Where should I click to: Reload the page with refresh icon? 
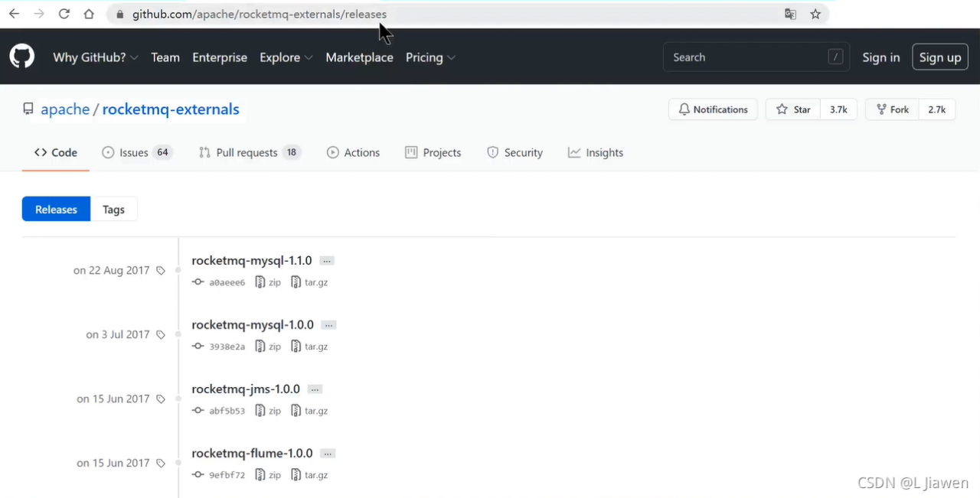(64, 14)
